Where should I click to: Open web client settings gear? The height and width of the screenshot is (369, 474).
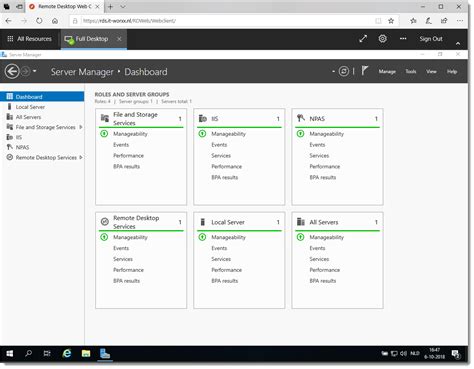pyautogui.click(x=382, y=39)
